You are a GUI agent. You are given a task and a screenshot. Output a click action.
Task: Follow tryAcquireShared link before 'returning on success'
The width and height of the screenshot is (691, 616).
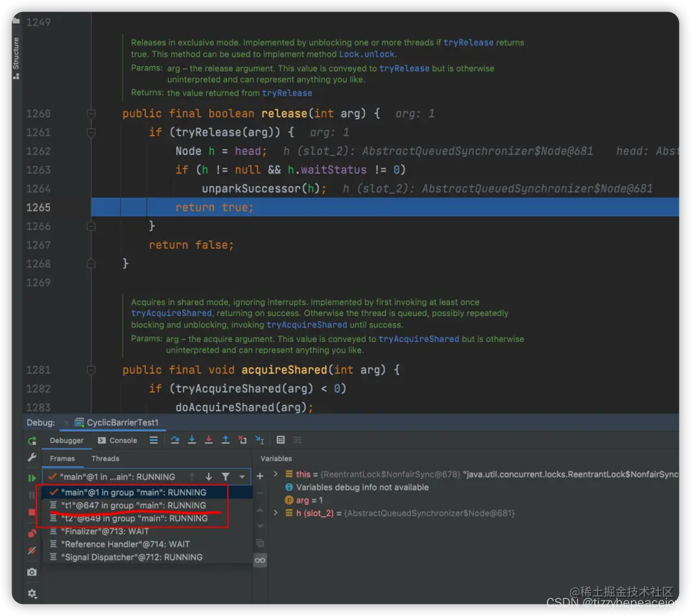point(171,314)
